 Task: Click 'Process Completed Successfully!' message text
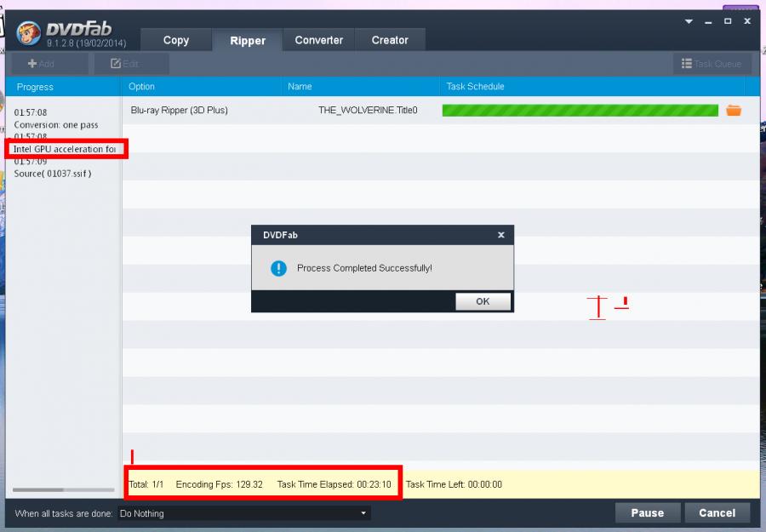coord(364,268)
